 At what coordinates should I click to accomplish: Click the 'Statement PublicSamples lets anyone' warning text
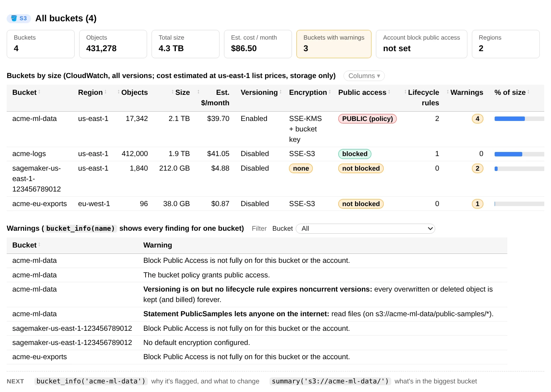[318, 314]
